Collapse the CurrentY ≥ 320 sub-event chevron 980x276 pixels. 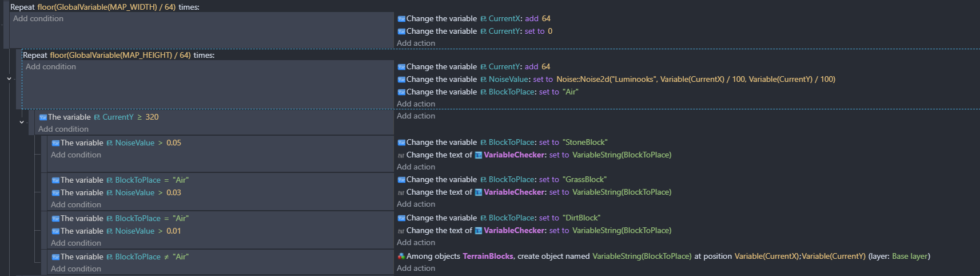pyautogui.click(x=22, y=122)
